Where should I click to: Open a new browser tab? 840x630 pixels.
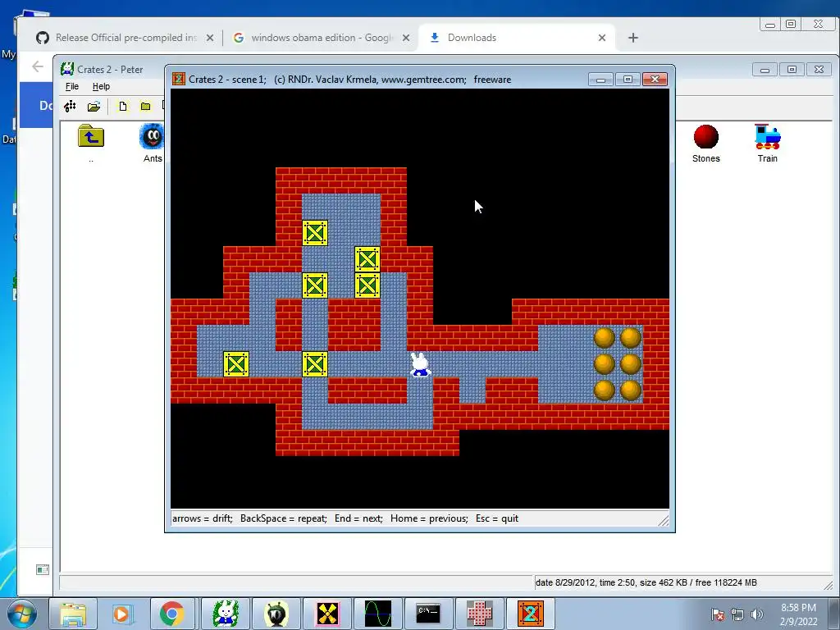pyautogui.click(x=632, y=38)
